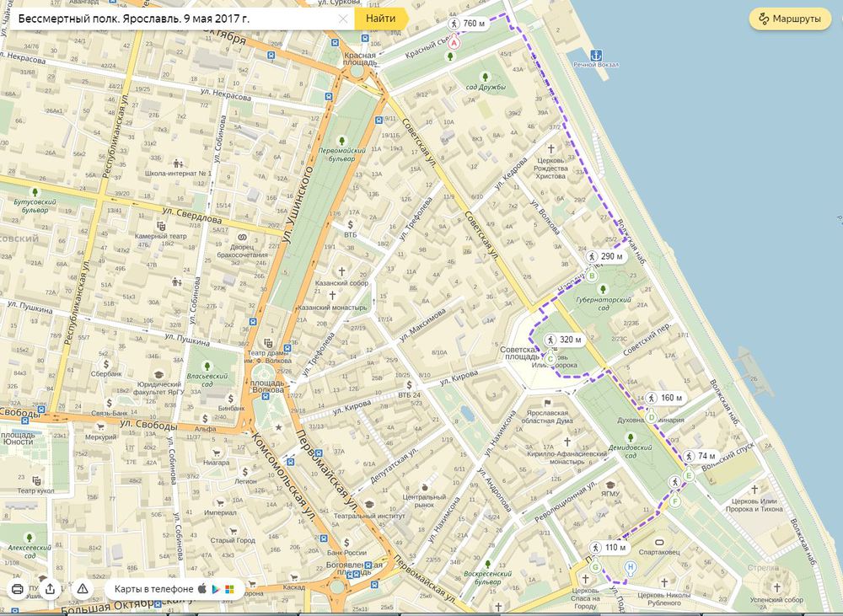Click the Школа-интернат № 1 label
The width and height of the screenshot is (843, 616).
click(178, 173)
